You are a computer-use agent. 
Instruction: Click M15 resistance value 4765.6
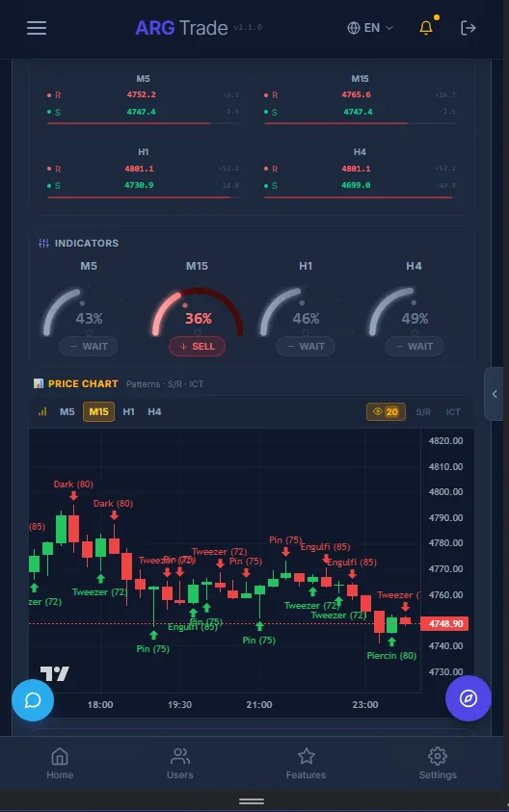[x=356, y=94]
